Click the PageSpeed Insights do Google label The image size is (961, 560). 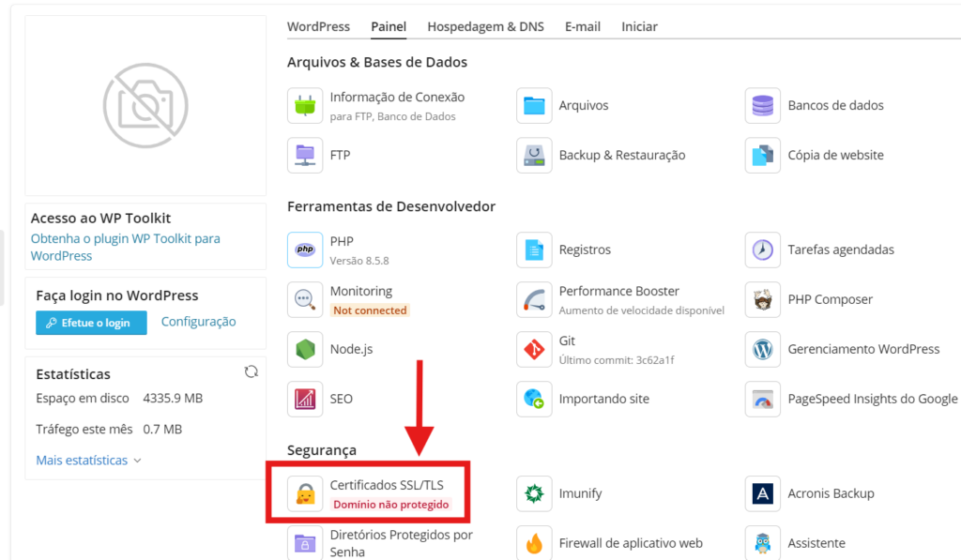872,399
